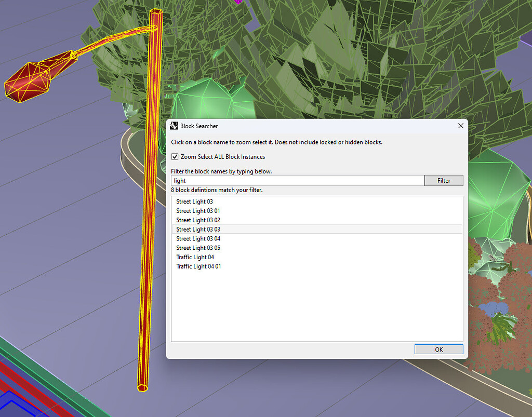Select the Street Light 03 04 block

tap(197, 238)
